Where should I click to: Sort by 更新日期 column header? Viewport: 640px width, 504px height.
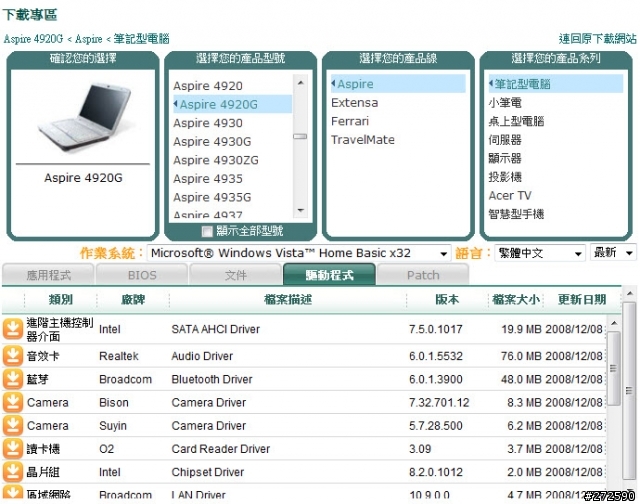point(582,300)
